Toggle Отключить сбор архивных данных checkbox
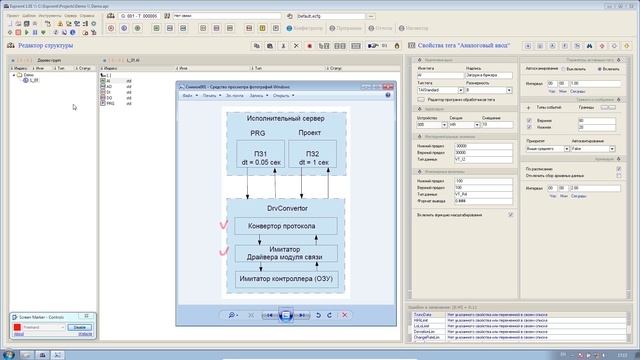 pos(619,176)
